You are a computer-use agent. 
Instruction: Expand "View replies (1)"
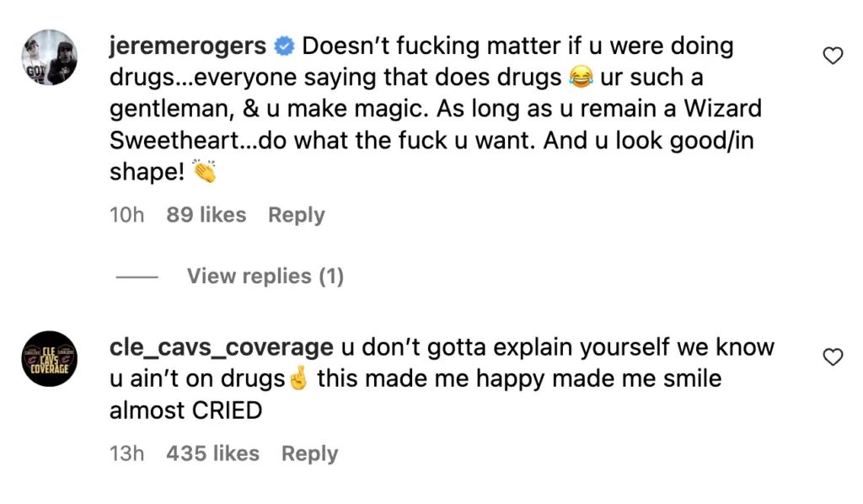click(x=265, y=276)
